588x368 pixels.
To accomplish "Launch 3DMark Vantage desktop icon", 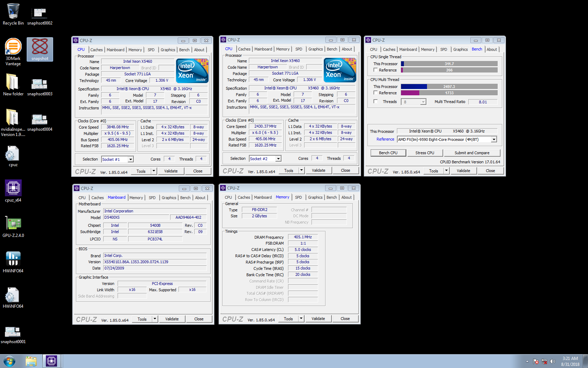I will 13,52.
